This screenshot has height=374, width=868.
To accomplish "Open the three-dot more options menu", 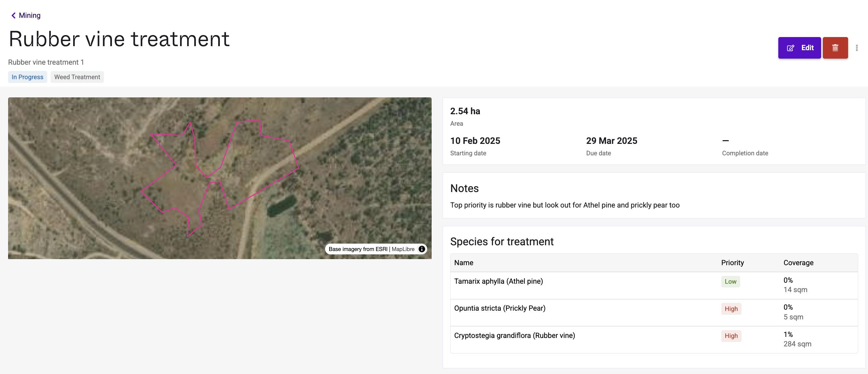I will pyautogui.click(x=857, y=48).
